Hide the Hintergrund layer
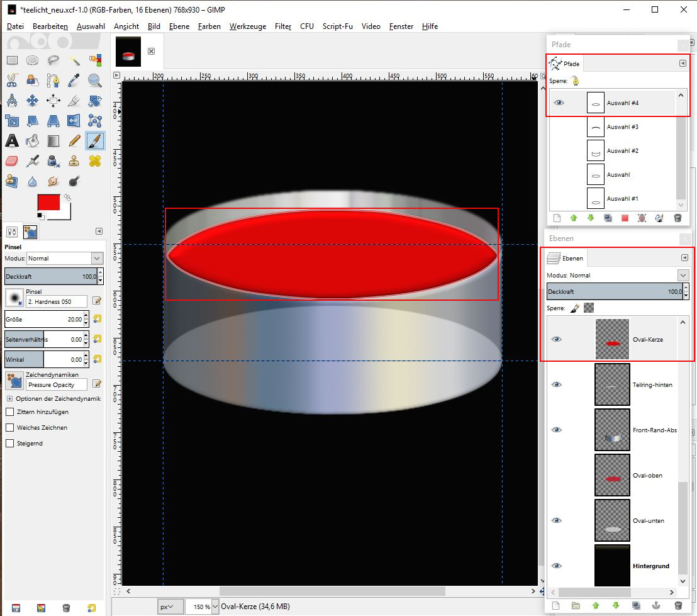The width and height of the screenshot is (697, 616). click(x=557, y=566)
